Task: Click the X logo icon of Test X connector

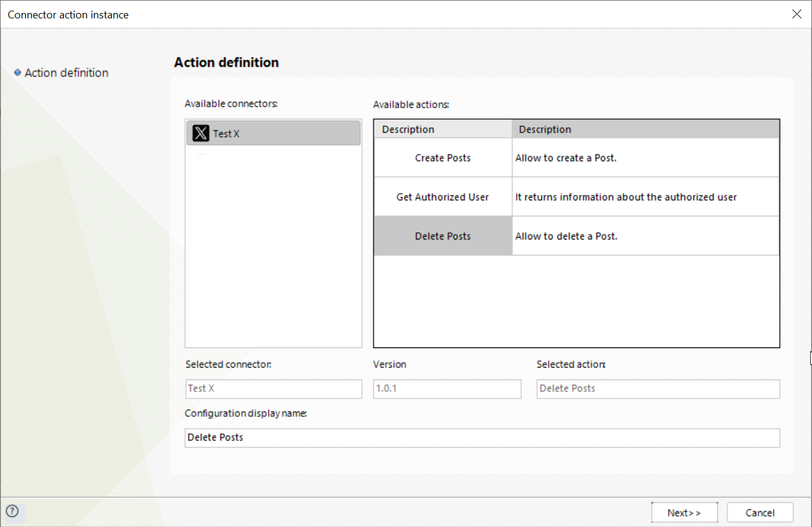Action: click(x=201, y=133)
